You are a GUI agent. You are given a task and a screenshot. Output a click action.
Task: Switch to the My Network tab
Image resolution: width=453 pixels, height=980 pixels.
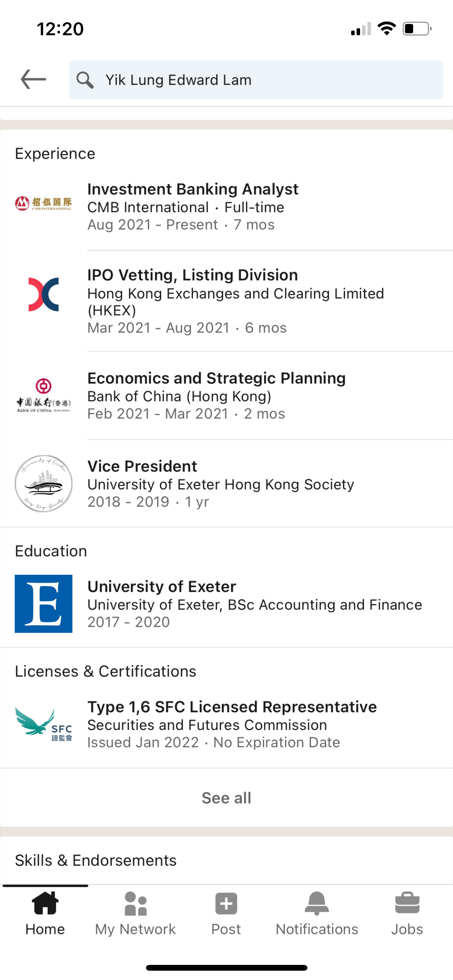point(136,912)
